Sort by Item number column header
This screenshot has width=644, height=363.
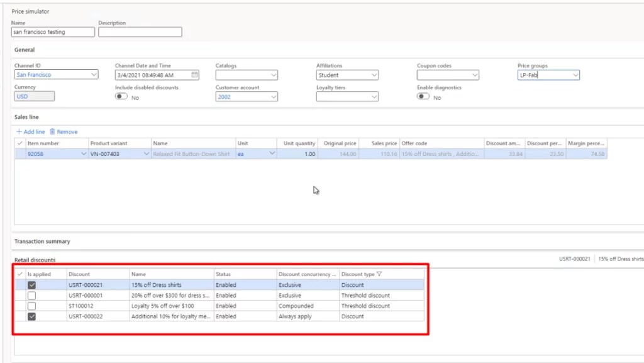pos(43,143)
